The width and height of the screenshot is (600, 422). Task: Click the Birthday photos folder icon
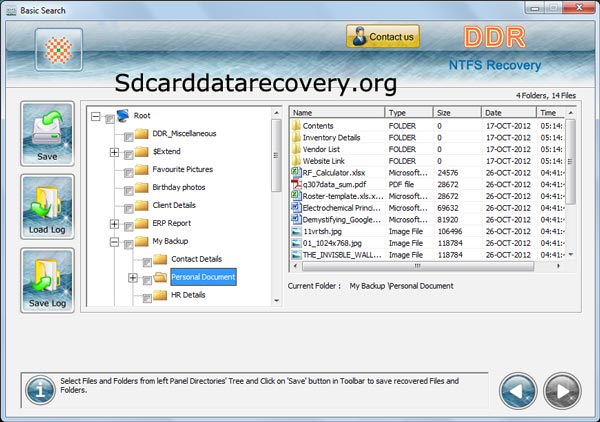point(142,187)
